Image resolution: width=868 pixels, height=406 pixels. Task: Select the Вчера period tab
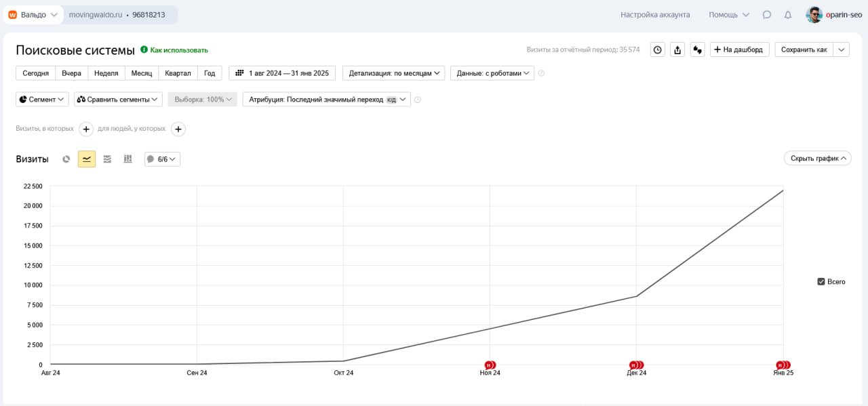tap(71, 73)
